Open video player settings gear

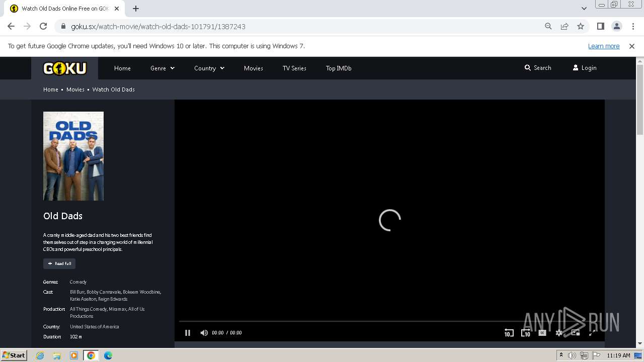[559, 333]
